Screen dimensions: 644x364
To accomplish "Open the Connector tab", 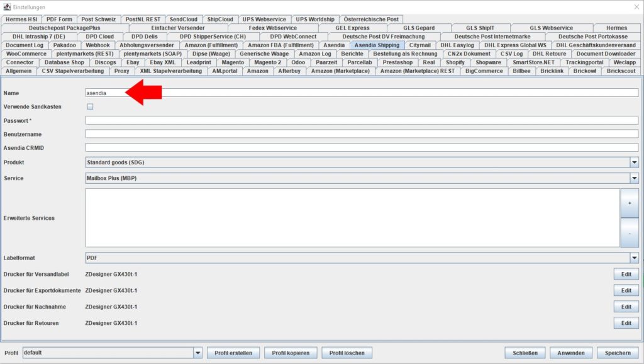I will pyautogui.click(x=19, y=62).
